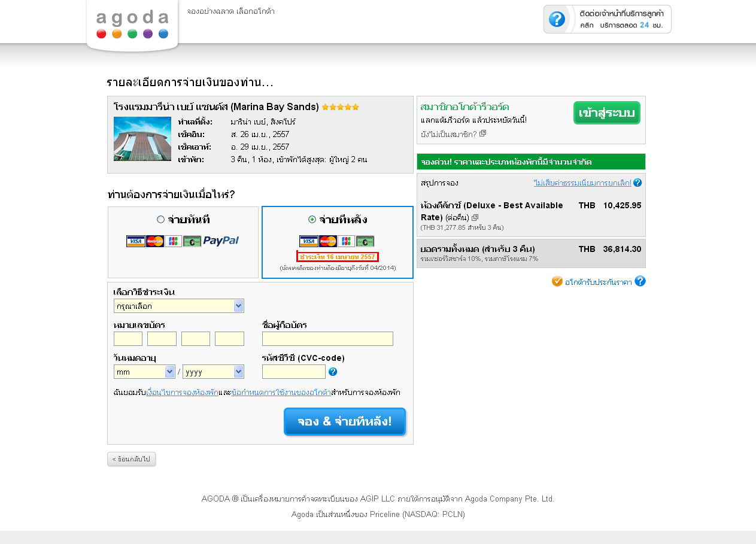756x544 pixels.
Task: Click the check-out date อ. 29 เม.ย., 2557
Action: pyautogui.click(x=260, y=147)
